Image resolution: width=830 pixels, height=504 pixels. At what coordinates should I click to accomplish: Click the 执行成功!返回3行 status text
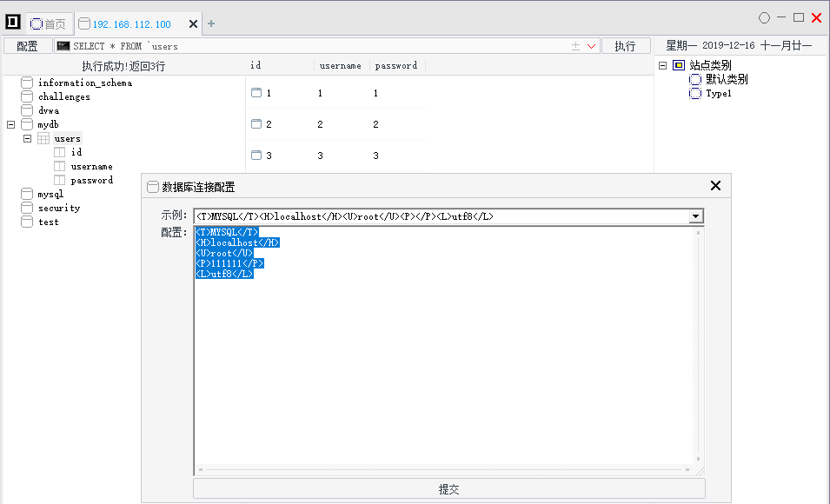tap(123, 66)
